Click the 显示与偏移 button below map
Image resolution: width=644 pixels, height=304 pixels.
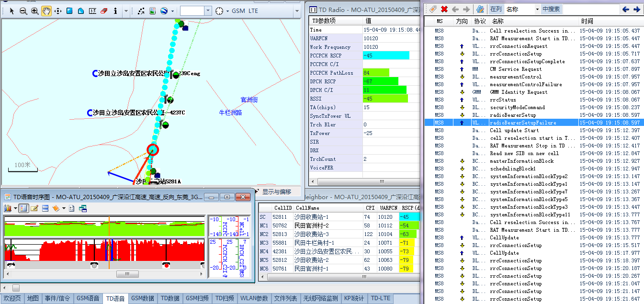pyautogui.click(x=277, y=191)
